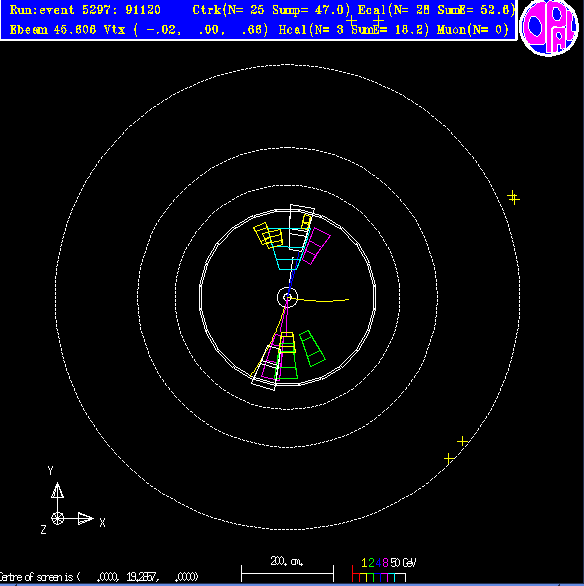Click the Hcal summary readout
584x586 pixels.
point(354,30)
